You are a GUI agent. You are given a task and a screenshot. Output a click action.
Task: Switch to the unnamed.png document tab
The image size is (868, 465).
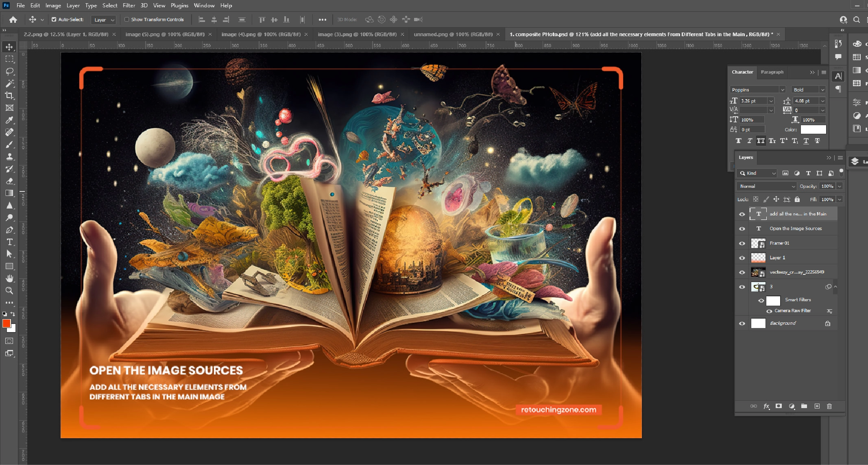(453, 35)
